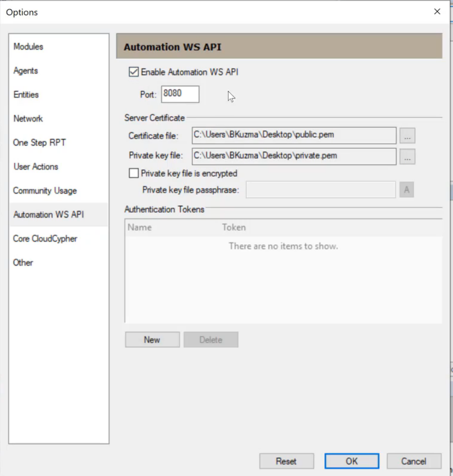Click the passphrase reveal 'A' button

tap(407, 190)
